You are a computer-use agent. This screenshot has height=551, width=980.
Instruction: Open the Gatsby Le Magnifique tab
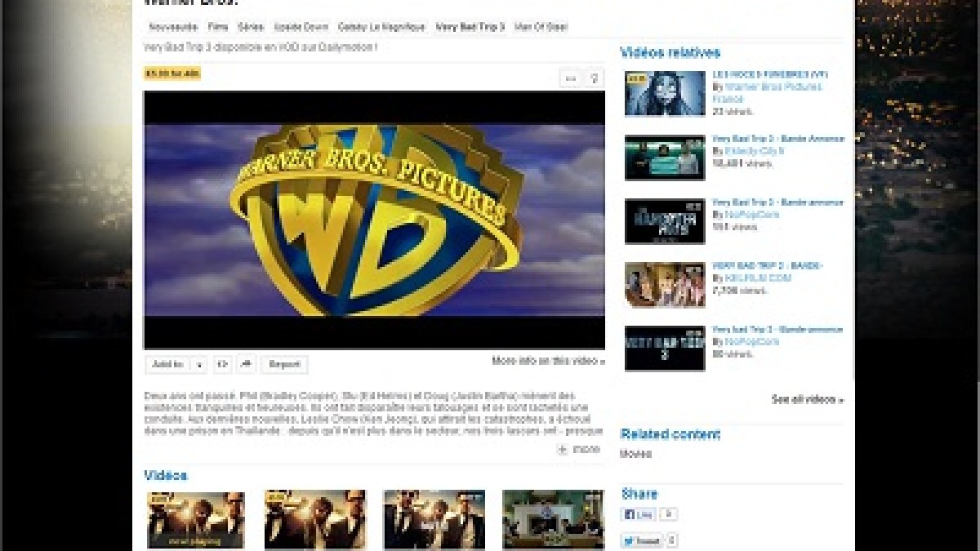tap(381, 27)
